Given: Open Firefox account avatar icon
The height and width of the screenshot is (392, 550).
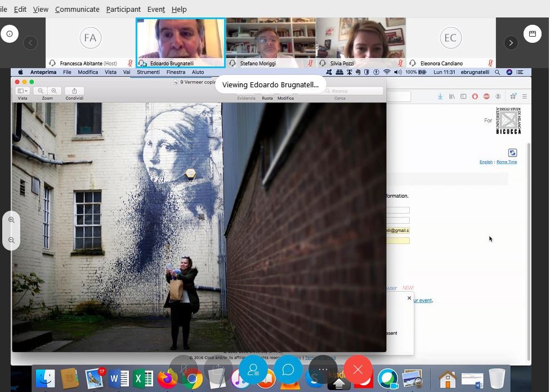Looking at the screenshot, I should [498, 96].
